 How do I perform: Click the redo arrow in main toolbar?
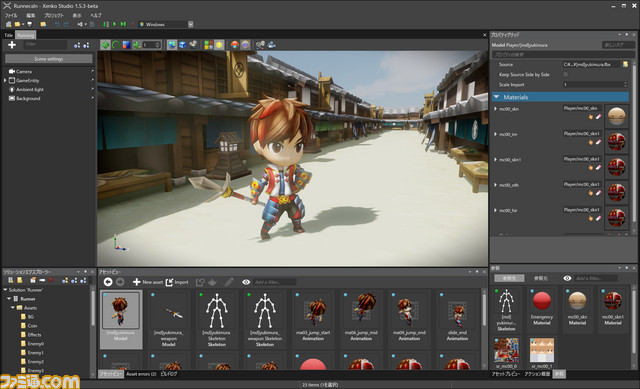click(x=66, y=24)
